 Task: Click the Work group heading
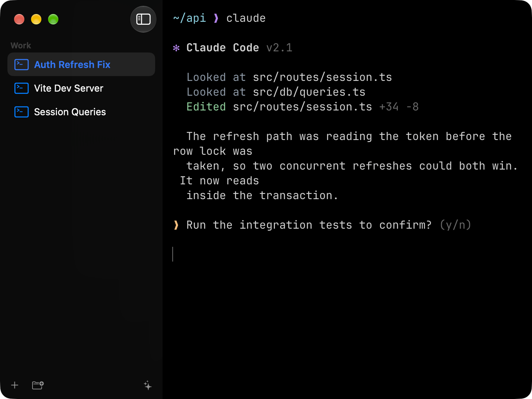(x=21, y=45)
